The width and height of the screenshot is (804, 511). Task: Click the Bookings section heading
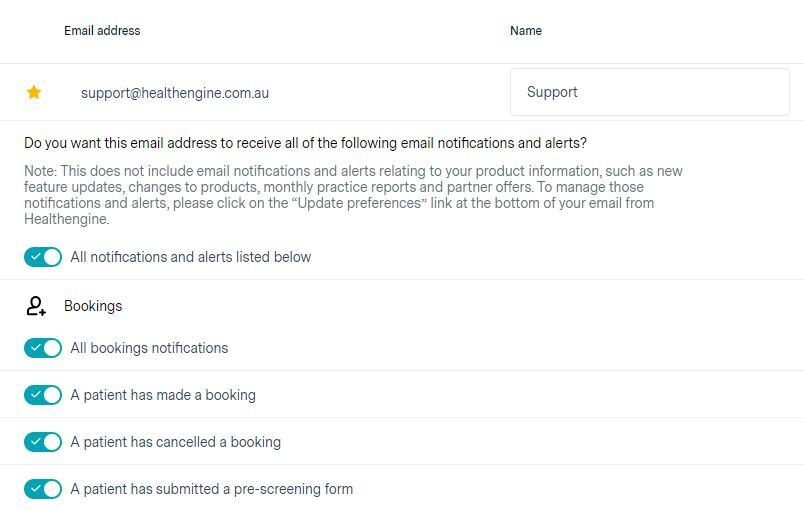(93, 306)
